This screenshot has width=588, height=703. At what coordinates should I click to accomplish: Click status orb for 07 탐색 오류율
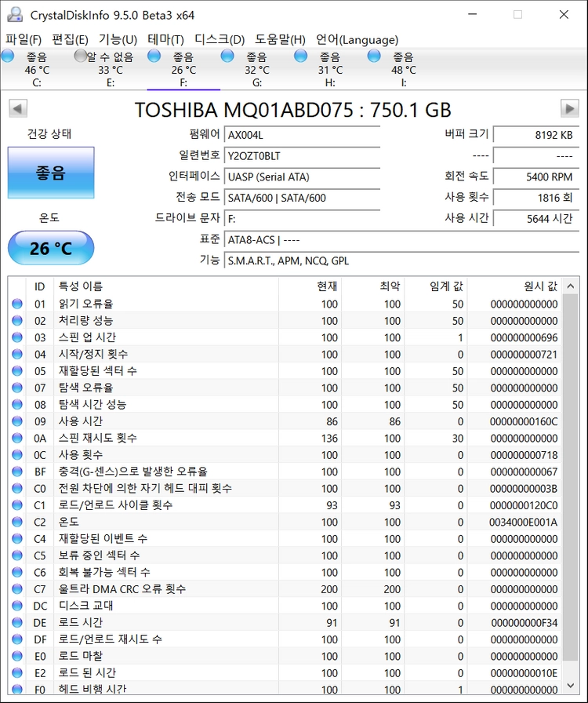17,388
